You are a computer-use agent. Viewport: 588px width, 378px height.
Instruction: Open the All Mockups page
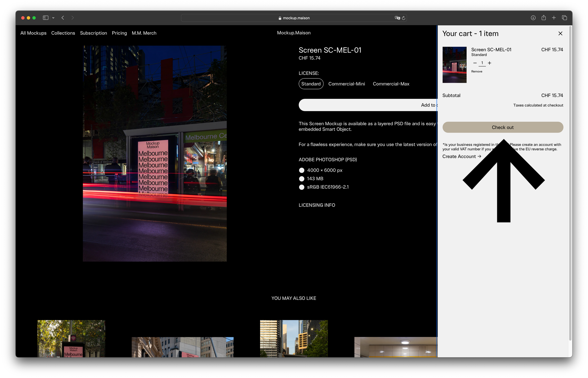point(33,33)
